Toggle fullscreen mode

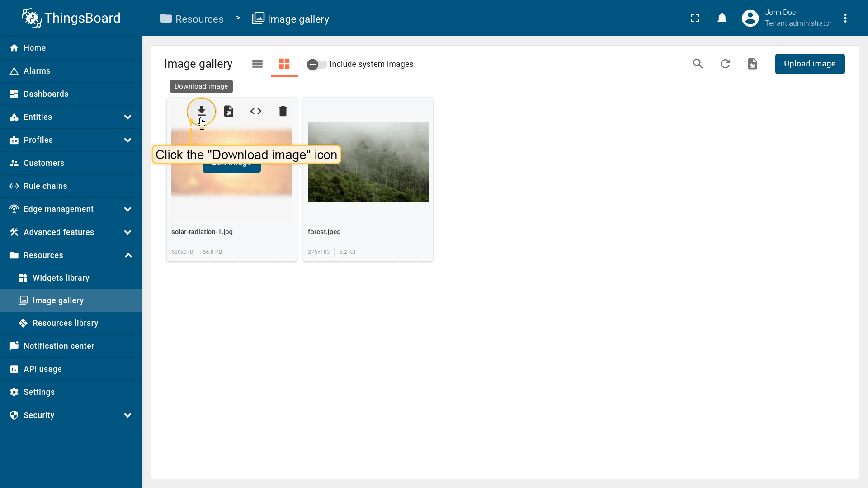(x=695, y=19)
